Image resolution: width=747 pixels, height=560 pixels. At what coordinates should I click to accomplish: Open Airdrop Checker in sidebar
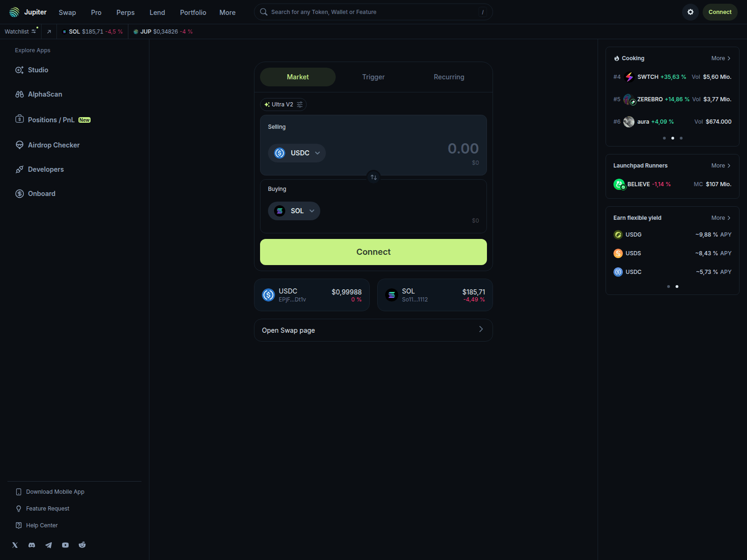[x=47, y=145]
